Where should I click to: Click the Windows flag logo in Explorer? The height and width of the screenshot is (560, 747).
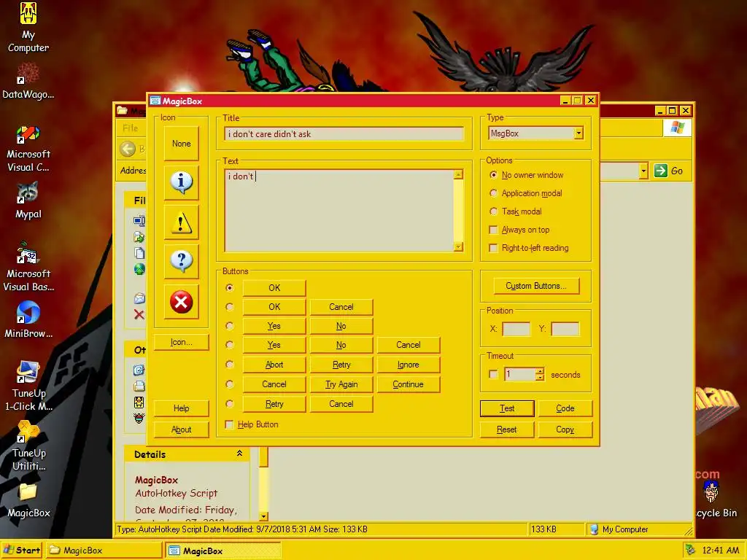(677, 128)
